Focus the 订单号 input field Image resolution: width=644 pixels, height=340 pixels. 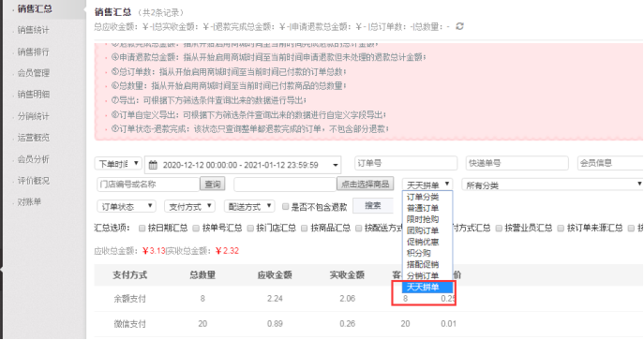[406, 163]
